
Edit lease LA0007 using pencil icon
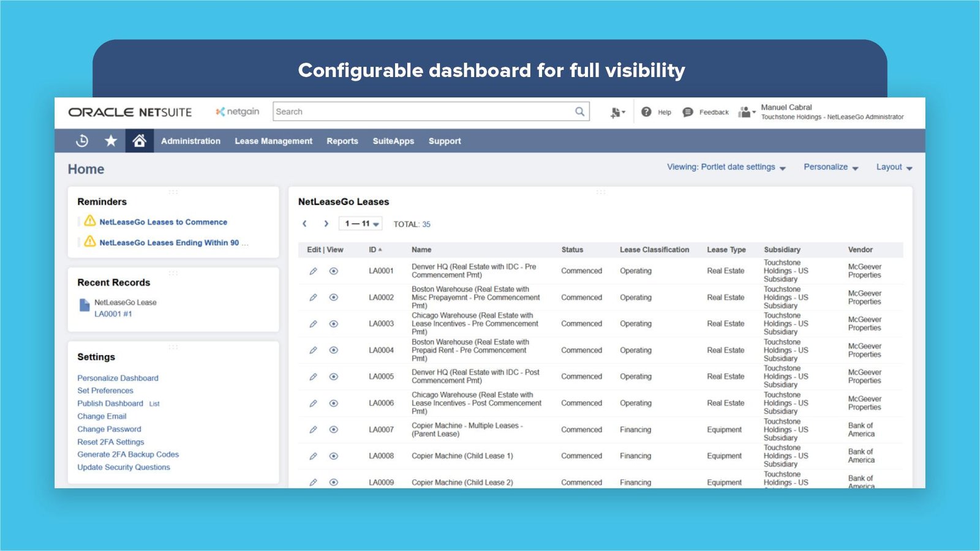(313, 430)
